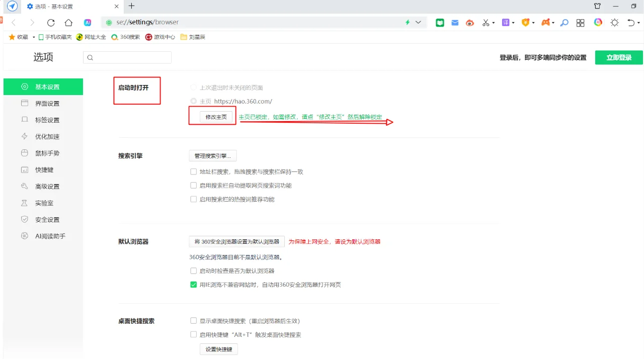Screen dimensions: 644x359
Task: Select the 主页 radio option
Action: (x=194, y=101)
